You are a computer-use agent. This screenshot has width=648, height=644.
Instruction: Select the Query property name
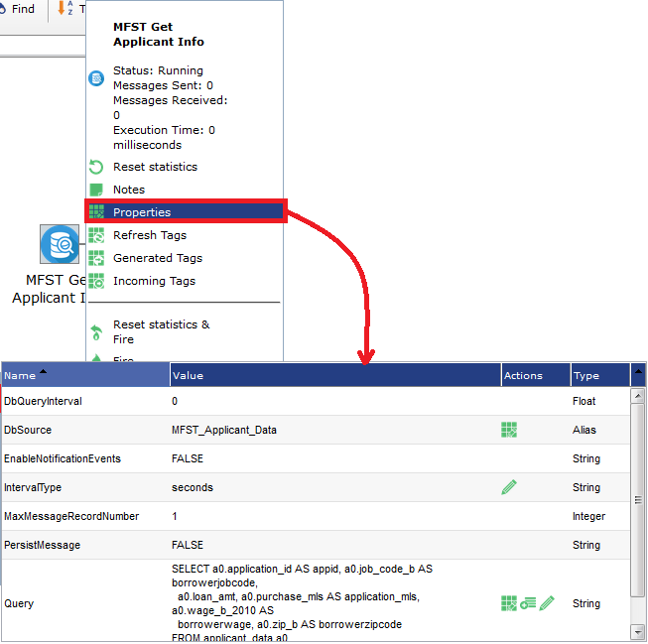point(19,603)
